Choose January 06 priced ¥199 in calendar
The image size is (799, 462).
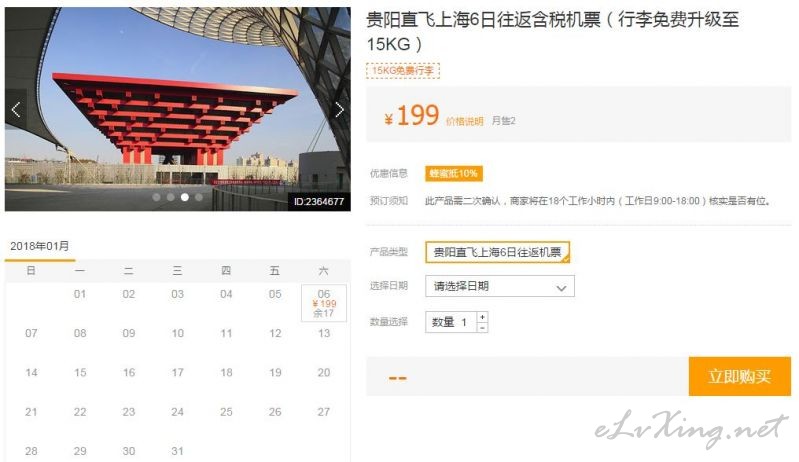click(324, 304)
